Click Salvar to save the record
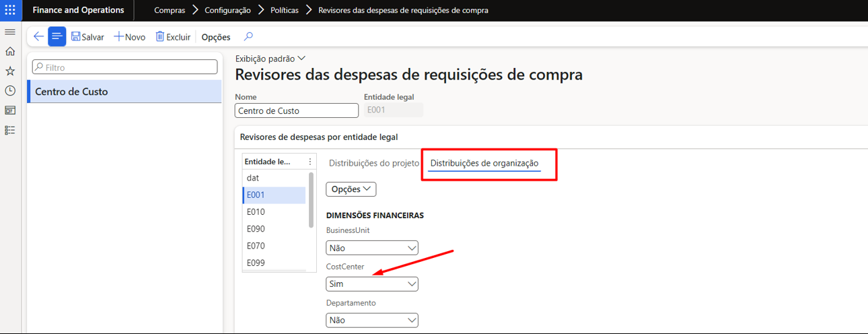Screen dimensions: 868x334 coord(87,37)
